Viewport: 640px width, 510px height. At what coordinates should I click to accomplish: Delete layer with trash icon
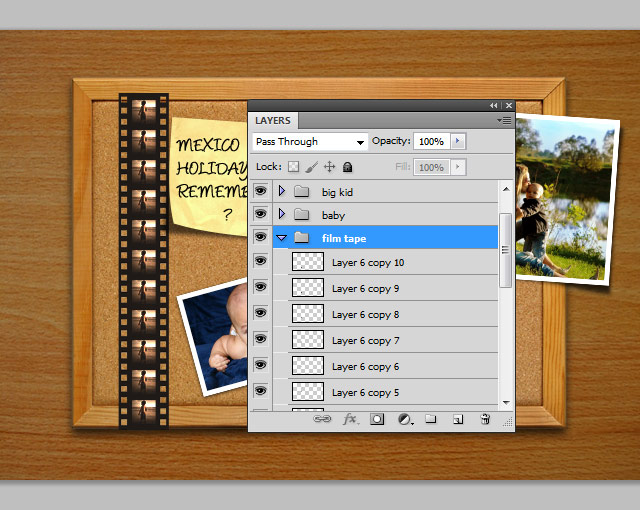pyautogui.click(x=485, y=420)
